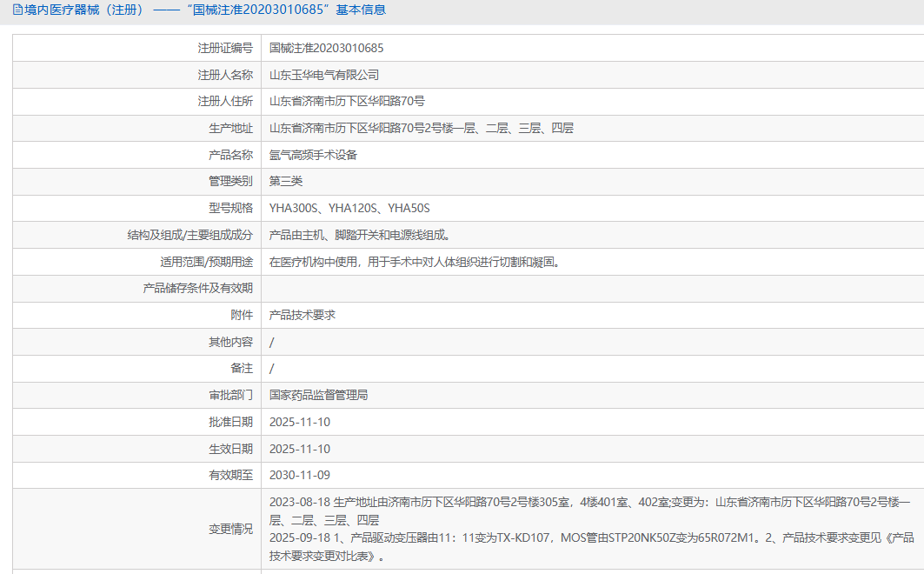Open the 产品技术要求 attachment
Viewport: 924px width, 574px height.
pyautogui.click(x=302, y=316)
